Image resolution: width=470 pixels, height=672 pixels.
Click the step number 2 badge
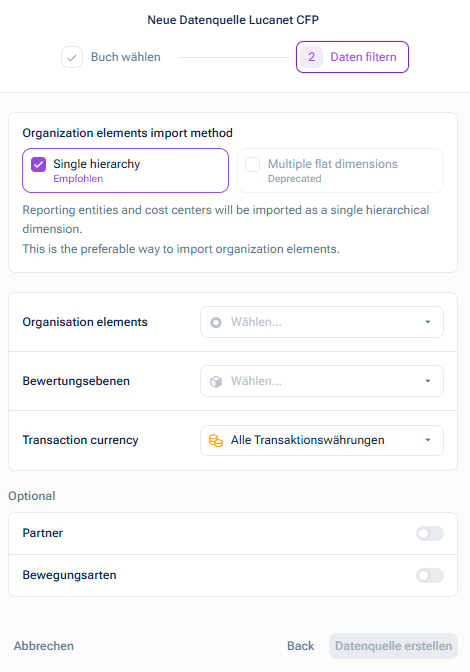[x=311, y=57]
